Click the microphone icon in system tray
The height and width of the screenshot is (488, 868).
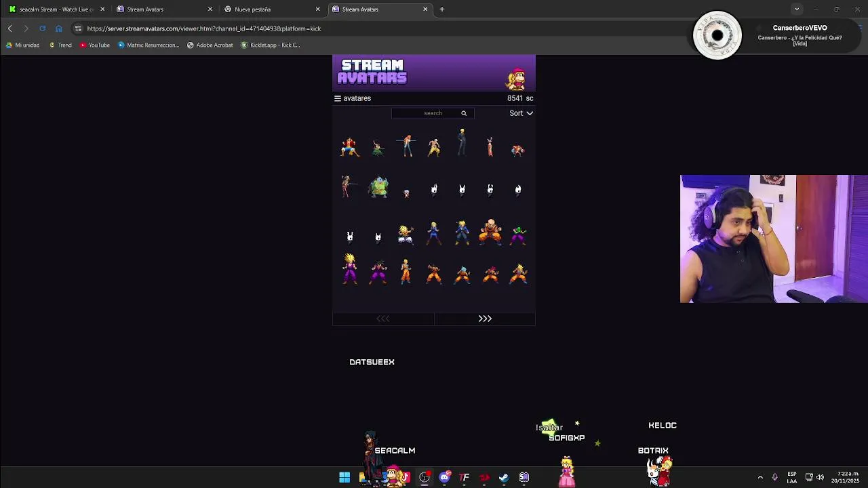coord(774,477)
